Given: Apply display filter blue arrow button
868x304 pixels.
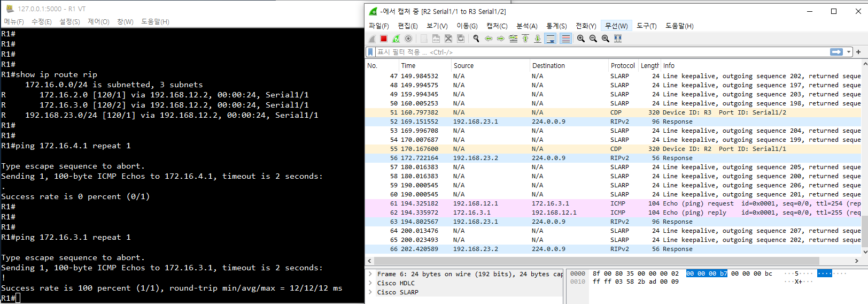Looking at the screenshot, I should (x=836, y=52).
